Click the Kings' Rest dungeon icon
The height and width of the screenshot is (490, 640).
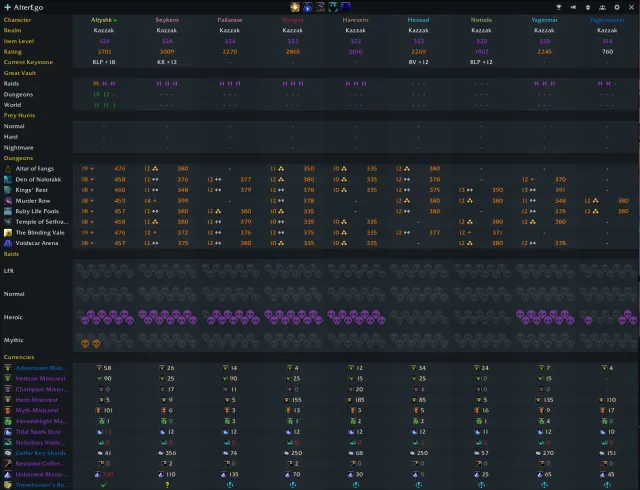click(8, 190)
